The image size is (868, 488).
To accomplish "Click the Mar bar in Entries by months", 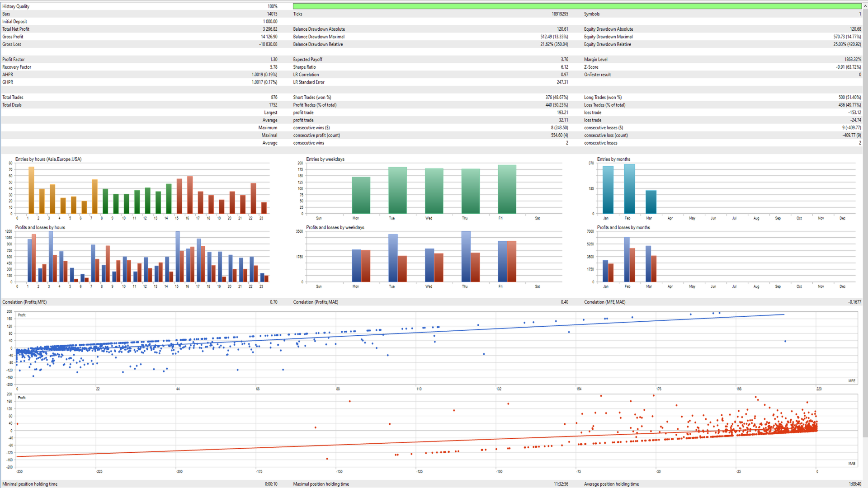I will 651,202.
